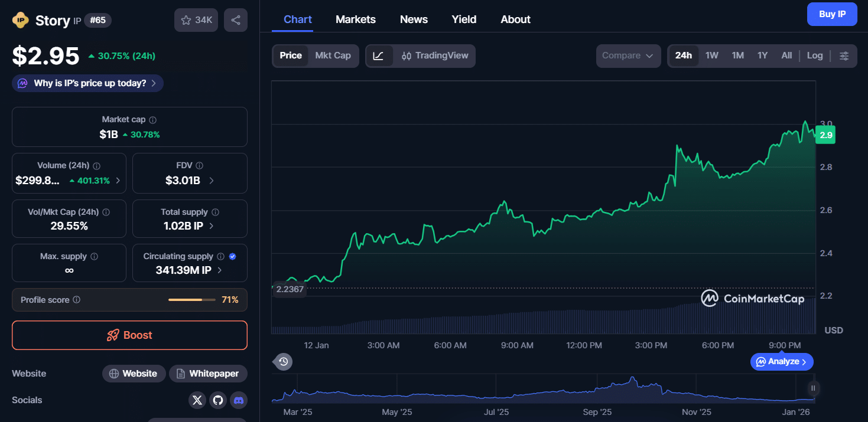Click the chart history reset icon

pyautogui.click(x=284, y=362)
